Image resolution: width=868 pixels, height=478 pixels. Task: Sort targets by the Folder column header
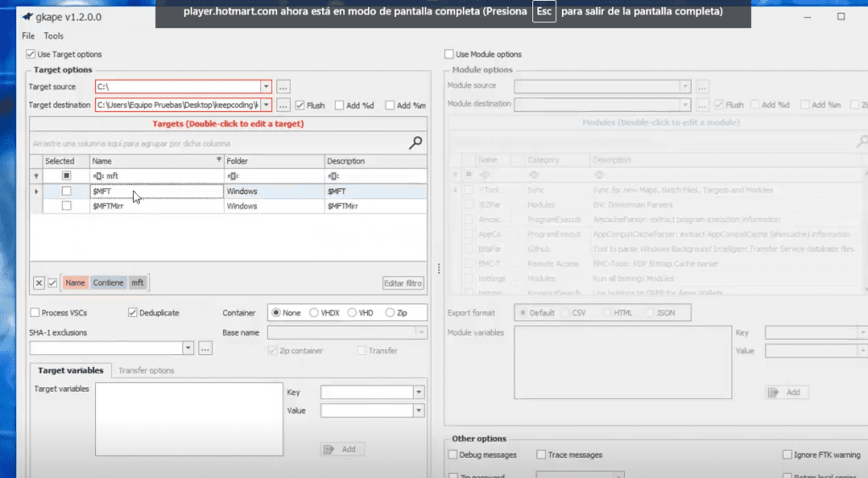[x=274, y=161]
